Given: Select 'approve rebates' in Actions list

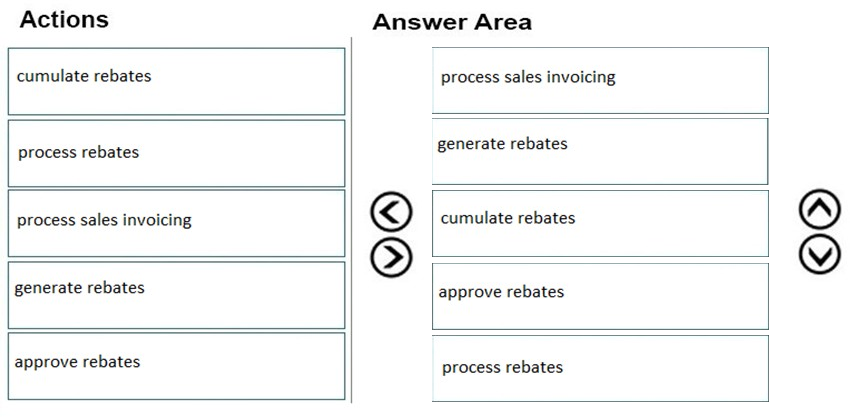Looking at the screenshot, I should (176, 366).
